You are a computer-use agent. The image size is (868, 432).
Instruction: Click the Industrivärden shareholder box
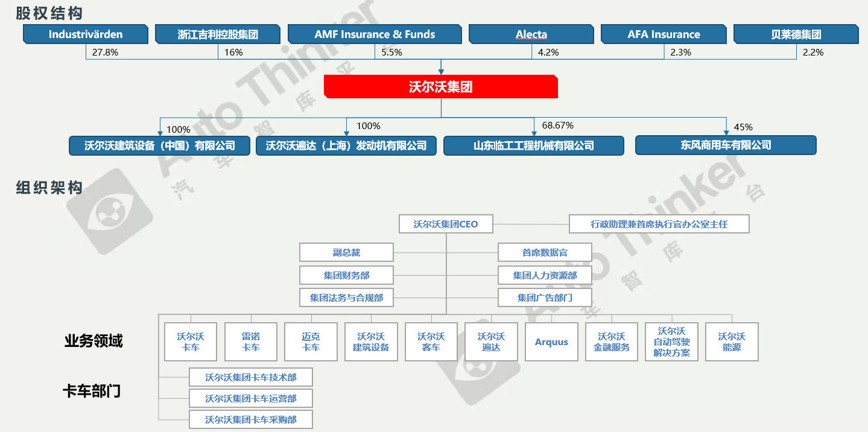pos(86,34)
